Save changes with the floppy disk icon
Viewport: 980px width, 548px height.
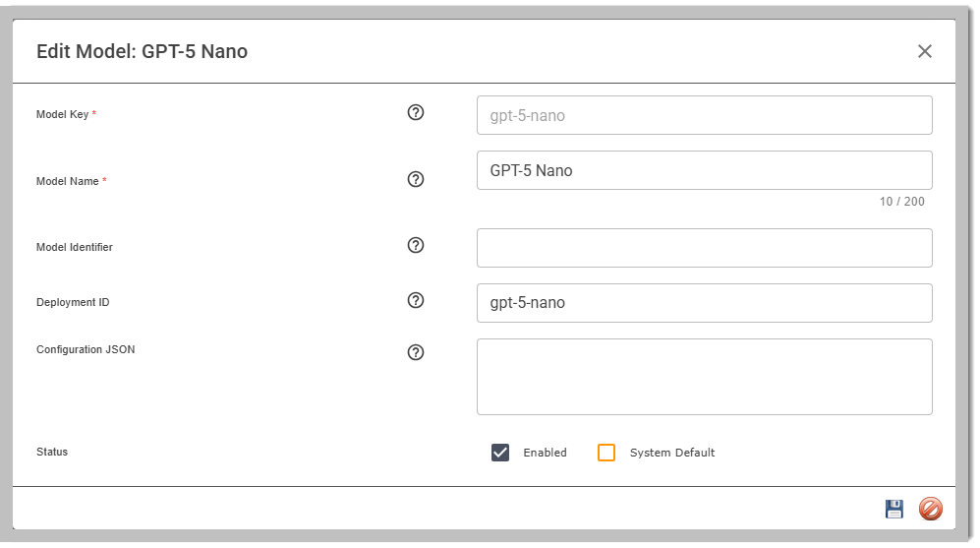point(894,509)
